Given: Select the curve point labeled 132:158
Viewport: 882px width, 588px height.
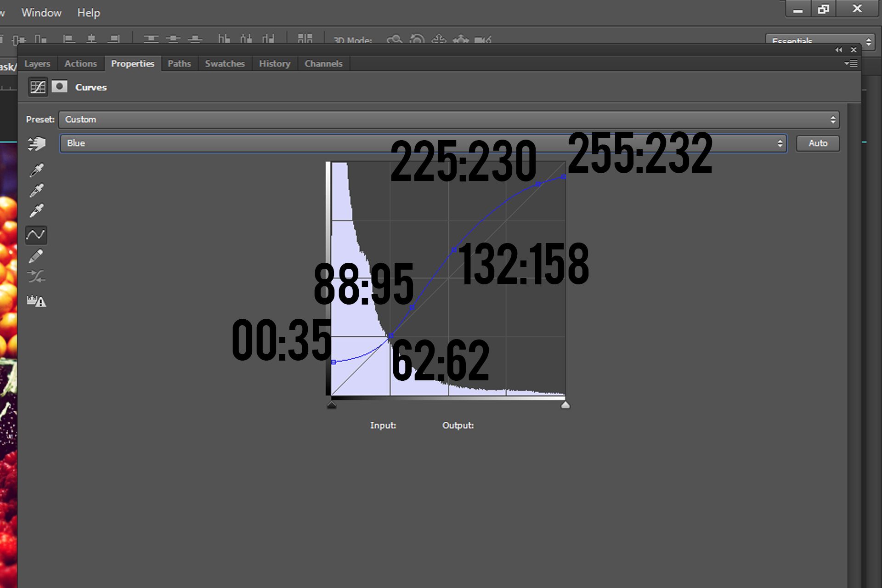Looking at the screenshot, I should coord(454,250).
